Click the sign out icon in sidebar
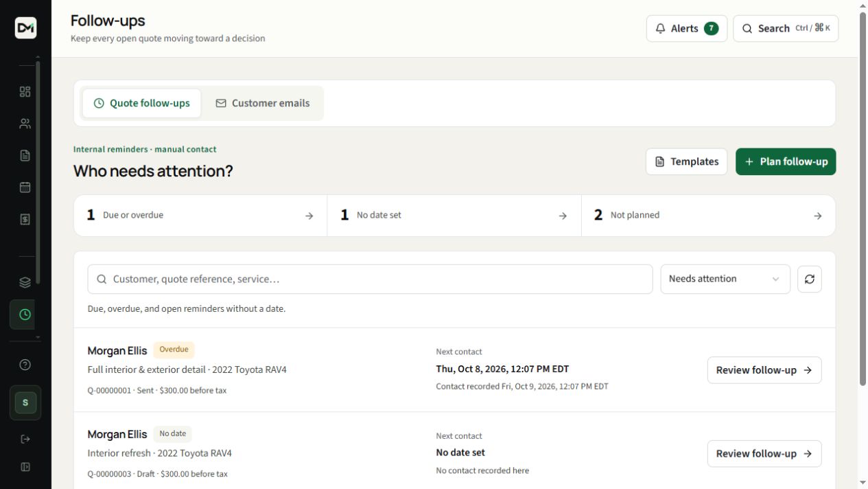The width and height of the screenshot is (868, 489). pyautogui.click(x=25, y=439)
